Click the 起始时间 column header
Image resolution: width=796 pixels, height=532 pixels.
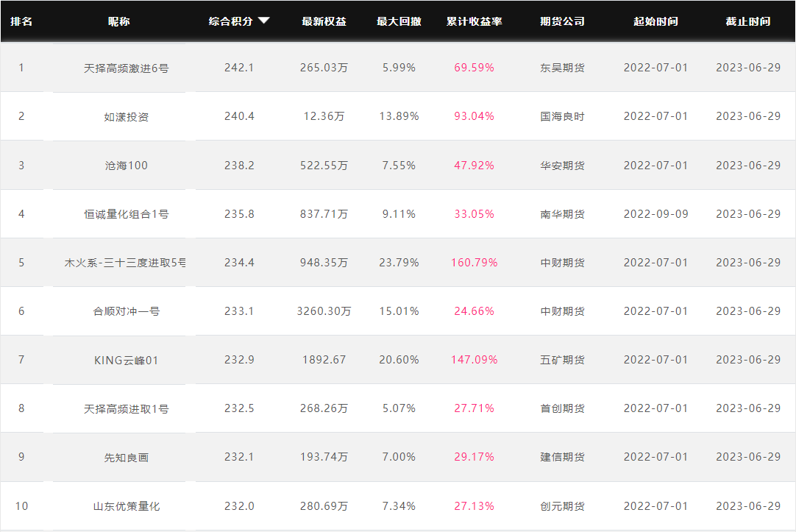pyautogui.click(x=656, y=21)
